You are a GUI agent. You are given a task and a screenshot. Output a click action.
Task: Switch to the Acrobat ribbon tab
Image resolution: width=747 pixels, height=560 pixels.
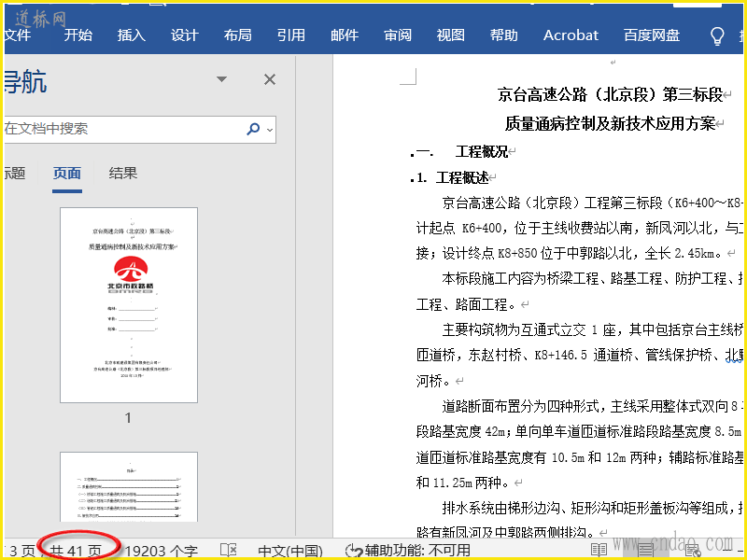pos(571,35)
